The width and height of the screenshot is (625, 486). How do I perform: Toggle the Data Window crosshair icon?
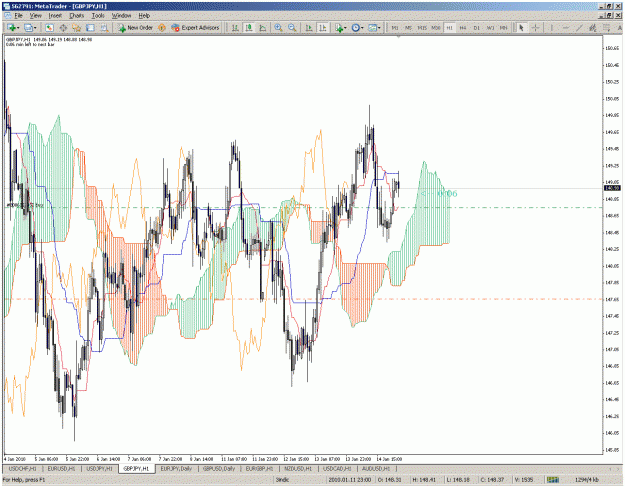[x=63, y=28]
